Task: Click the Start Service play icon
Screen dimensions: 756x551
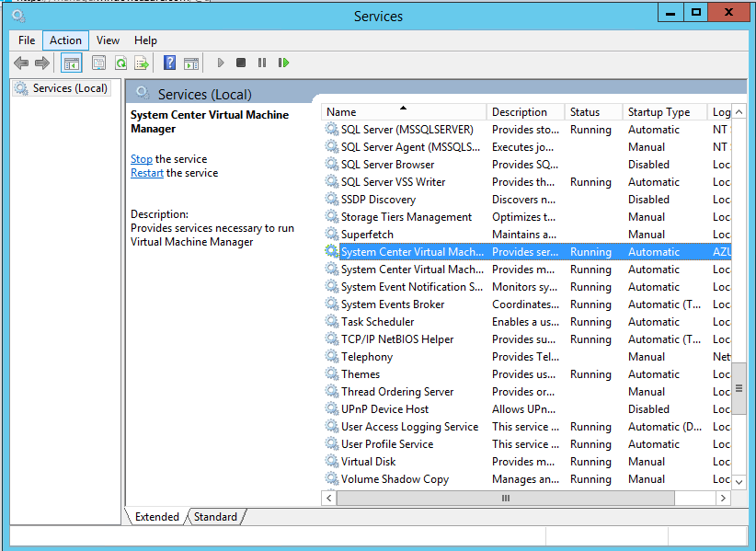Action: tap(221, 63)
